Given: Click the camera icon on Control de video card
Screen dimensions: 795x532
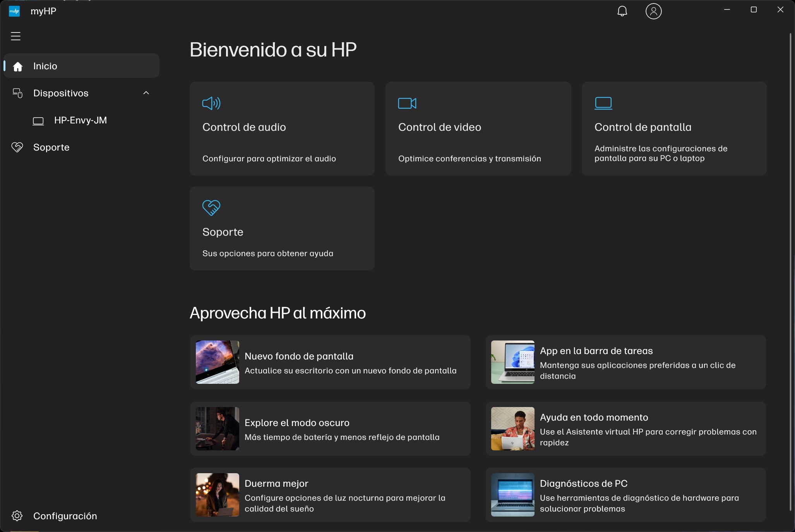Looking at the screenshot, I should pyautogui.click(x=407, y=103).
